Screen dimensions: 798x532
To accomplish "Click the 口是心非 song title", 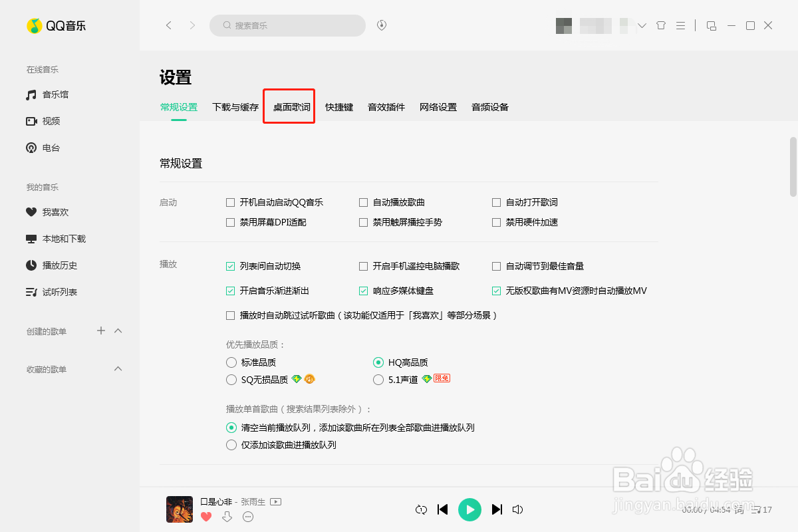I will point(215,501).
